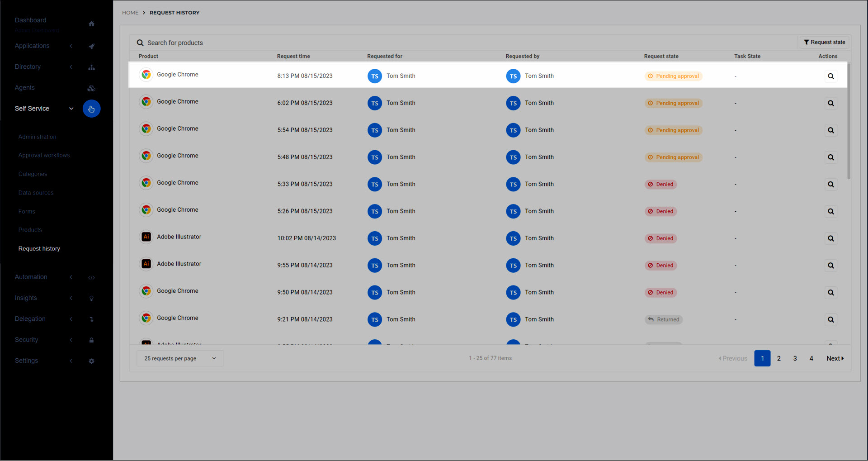The width and height of the screenshot is (868, 461).
Task: Click Illustrator icon in the 10:02 PM row
Action: [x=146, y=237]
